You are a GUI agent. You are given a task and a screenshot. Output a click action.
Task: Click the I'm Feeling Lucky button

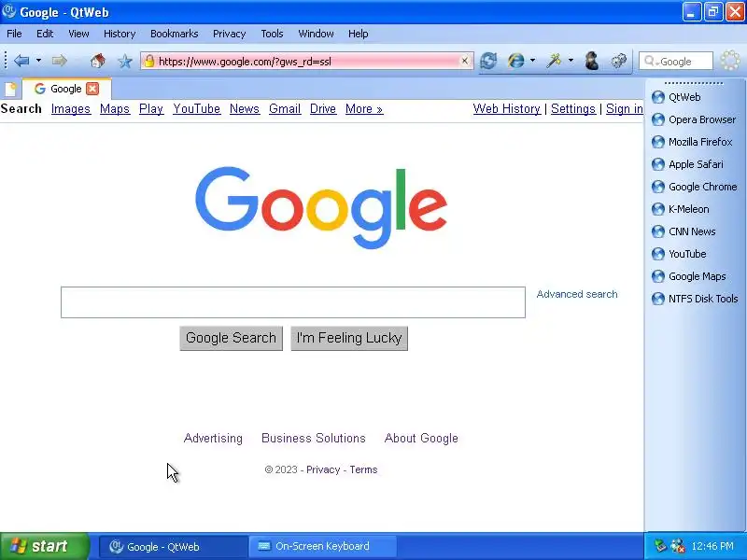click(349, 338)
